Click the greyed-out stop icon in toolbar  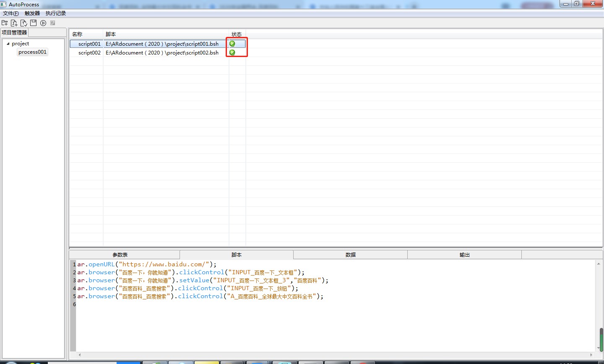[x=53, y=23]
